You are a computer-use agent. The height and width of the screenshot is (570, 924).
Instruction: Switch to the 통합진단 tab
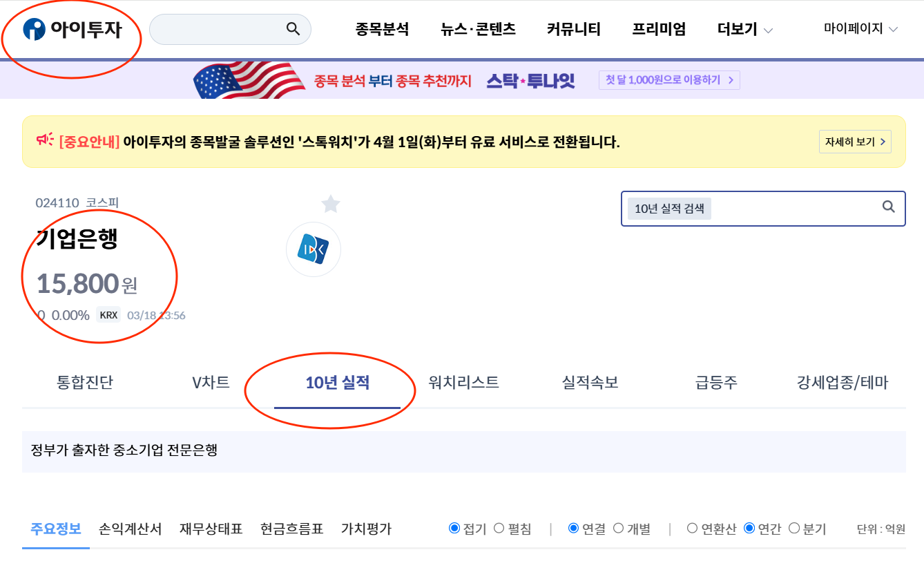(85, 382)
